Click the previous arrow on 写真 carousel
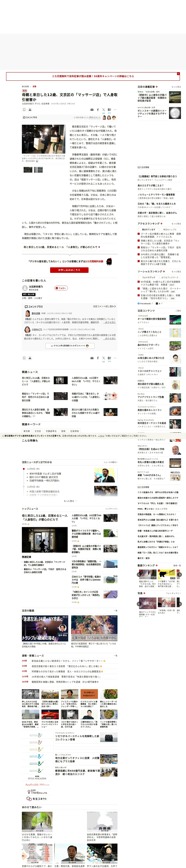 [x=139, y=604]
